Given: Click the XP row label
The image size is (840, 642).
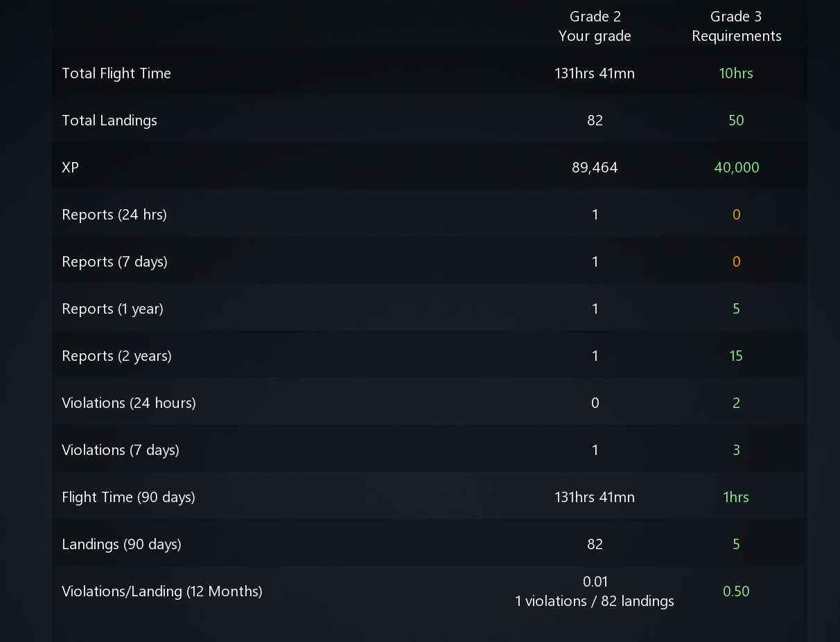Looking at the screenshot, I should (x=71, y=168).
